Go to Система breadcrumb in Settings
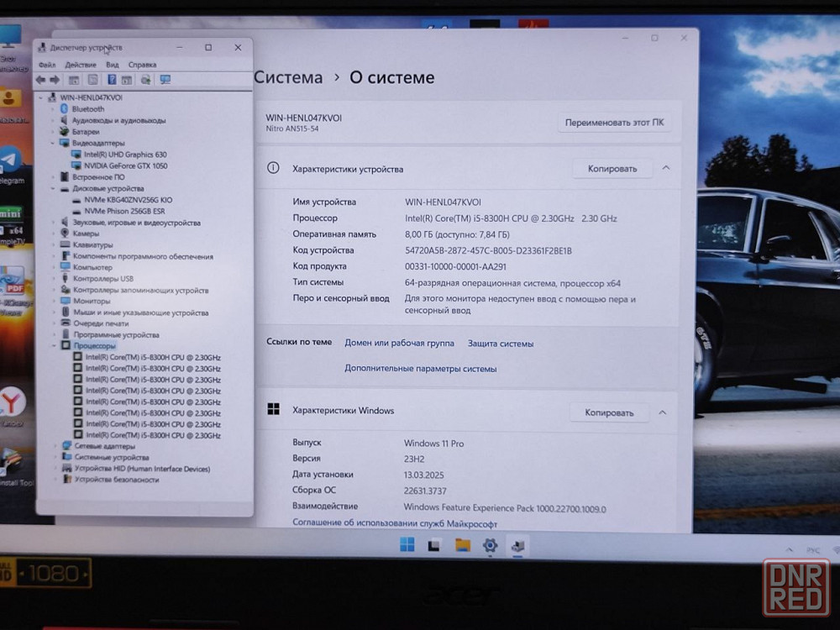840x630 pixels. 289,77
